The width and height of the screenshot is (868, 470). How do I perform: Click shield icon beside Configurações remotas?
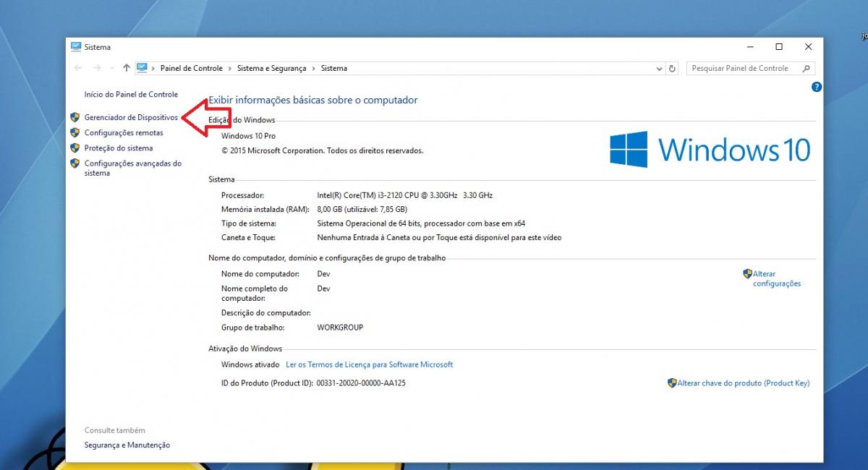point(75,132)
